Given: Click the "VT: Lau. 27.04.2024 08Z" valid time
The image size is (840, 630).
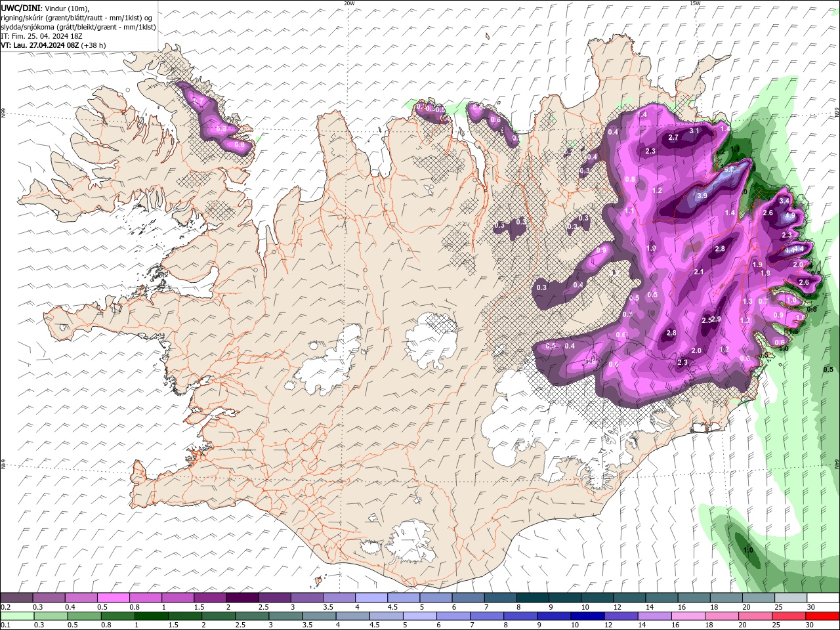Looking at the screenshot, I should [39, 45].
